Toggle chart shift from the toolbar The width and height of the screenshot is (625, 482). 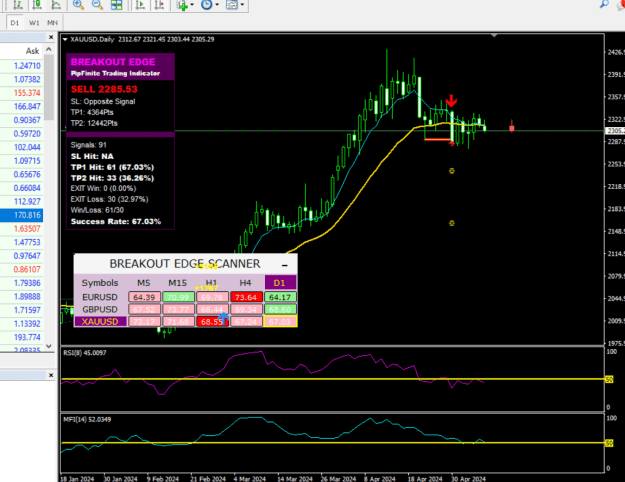[159, 5]
